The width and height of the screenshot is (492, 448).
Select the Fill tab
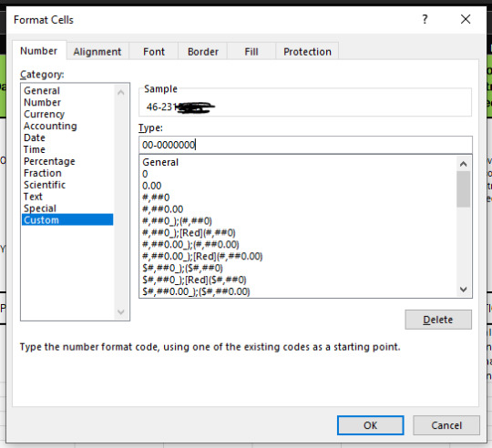click(251, 51)
